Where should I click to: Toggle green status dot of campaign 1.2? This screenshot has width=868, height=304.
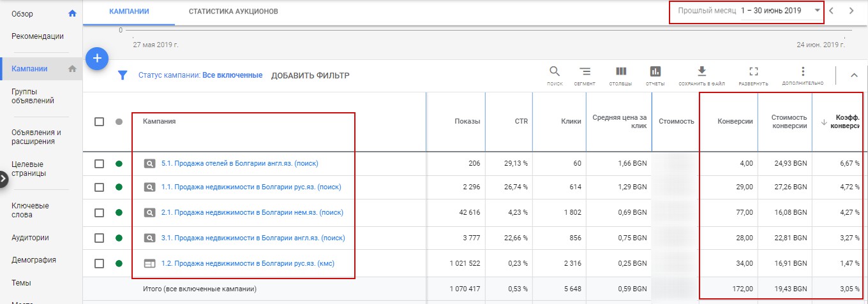pos(119,263)
